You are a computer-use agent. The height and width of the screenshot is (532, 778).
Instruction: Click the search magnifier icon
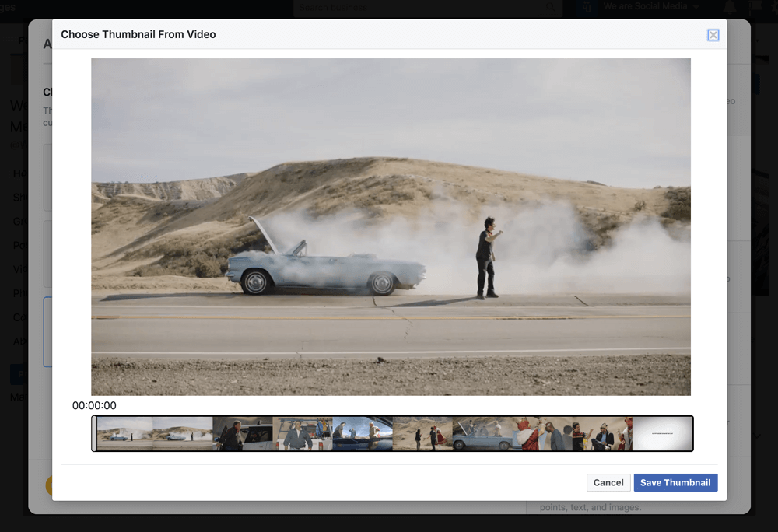pos(550,8)
